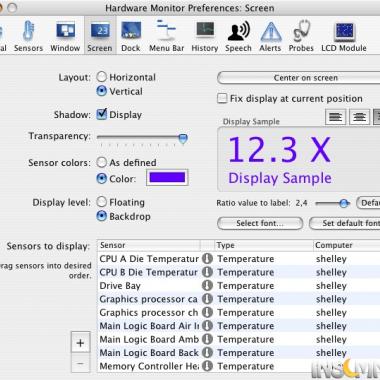Click info icon for Memory Controller row

(x=207, y=366)
